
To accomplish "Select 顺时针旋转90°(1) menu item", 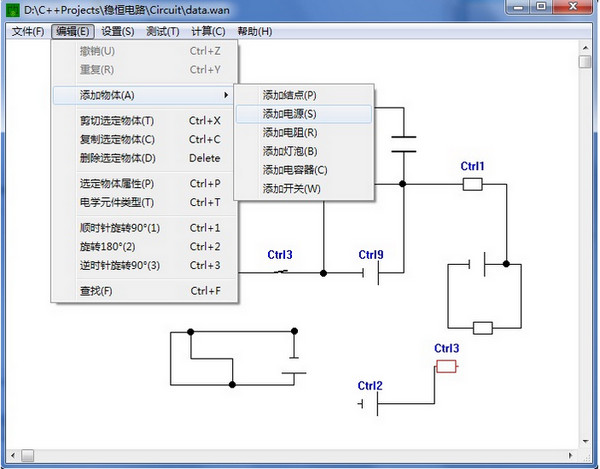I will pos(119,228).
